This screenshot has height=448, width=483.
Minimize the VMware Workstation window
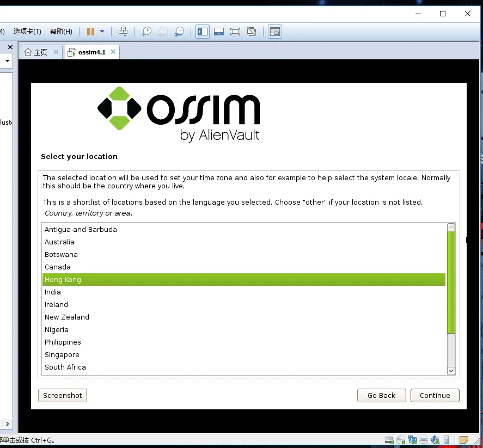pyautogui.click(x=418, y=14)
